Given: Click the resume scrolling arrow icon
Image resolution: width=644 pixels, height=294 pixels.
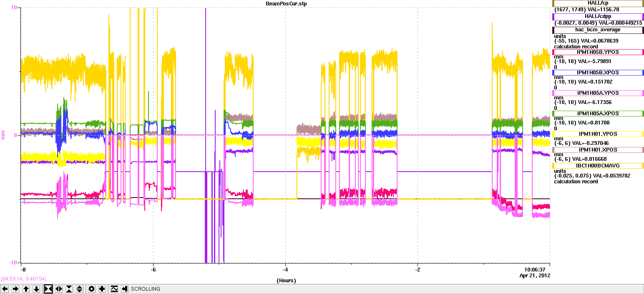Looking at the screenshot, I should click(124, 289).
